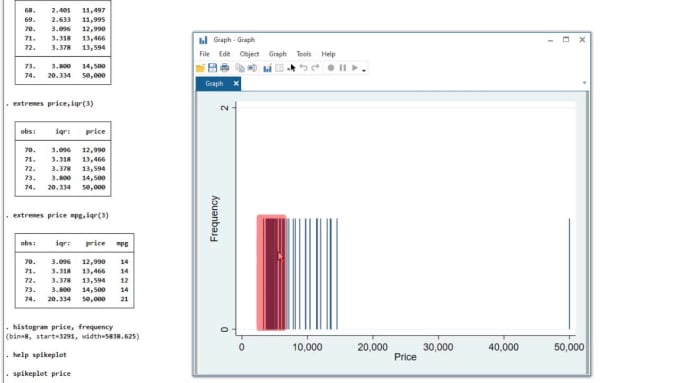Open the Object menu
The image size is (680, 383).
249,54
